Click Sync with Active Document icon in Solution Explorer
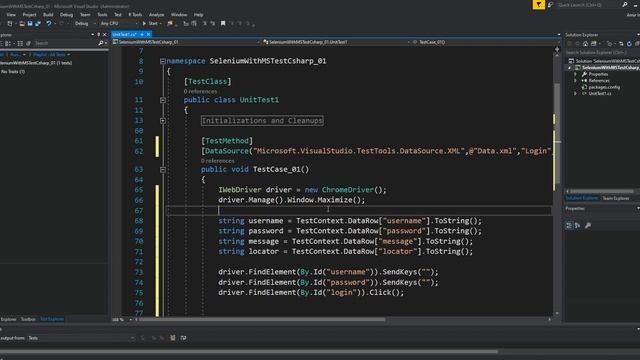 (621, 44)
